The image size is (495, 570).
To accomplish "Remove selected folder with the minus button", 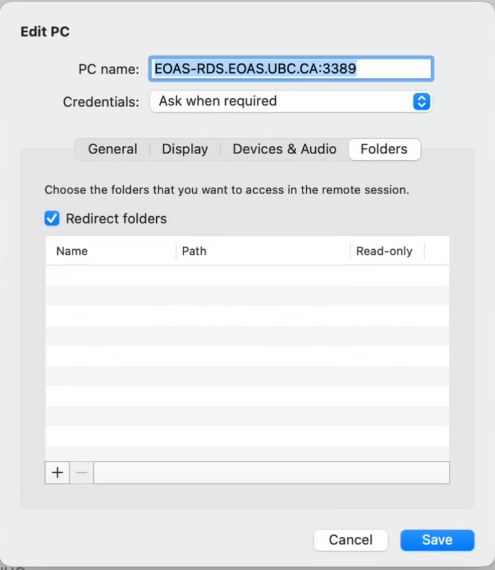I will click(82, 473).
